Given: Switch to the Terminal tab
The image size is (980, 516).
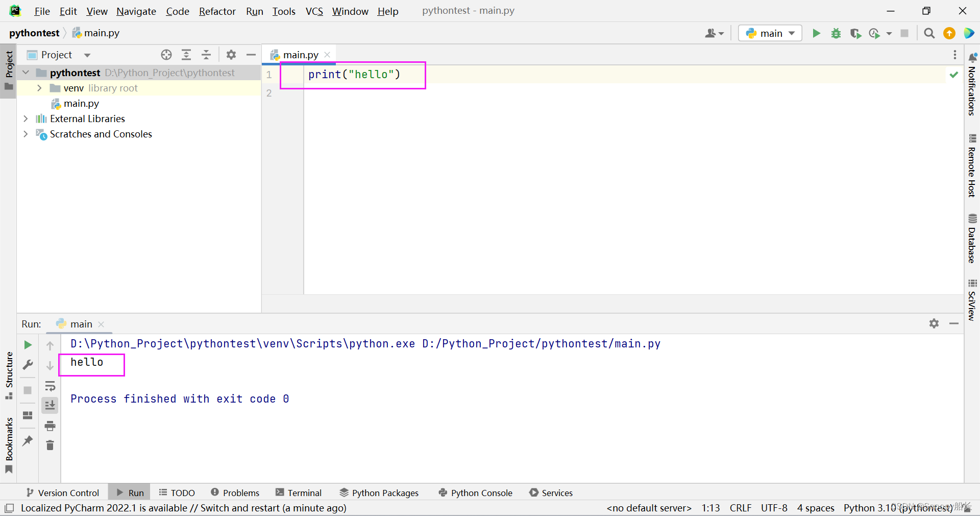Looking at the screenshot, I should coord(299,492).
